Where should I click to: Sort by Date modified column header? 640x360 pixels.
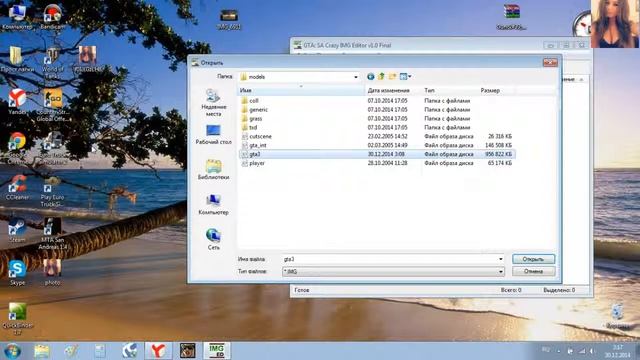(x=393, y=90)
